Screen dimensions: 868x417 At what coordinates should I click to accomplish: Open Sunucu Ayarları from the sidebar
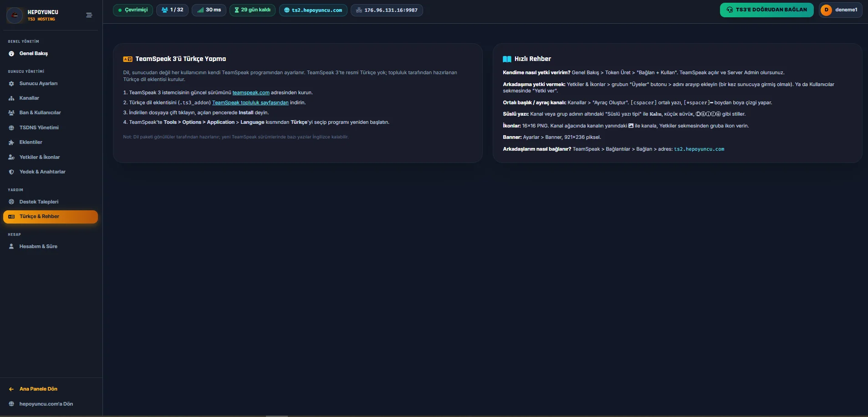click(51, 84)
